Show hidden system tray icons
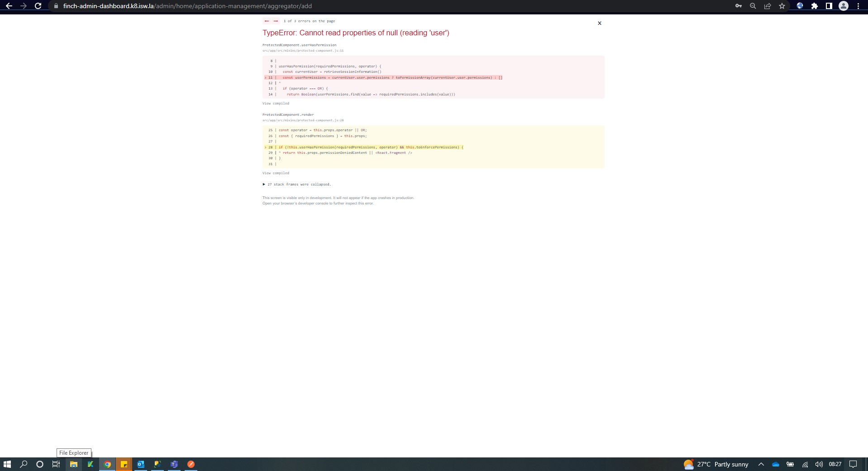Viewport: 868px width, 471px height. click(x=761, y=464)
